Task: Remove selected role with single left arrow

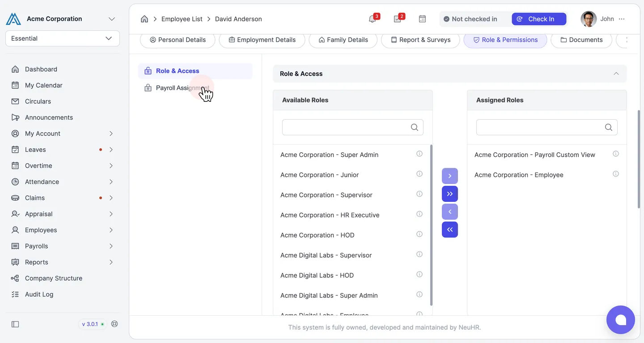Action: coord(450,212)
